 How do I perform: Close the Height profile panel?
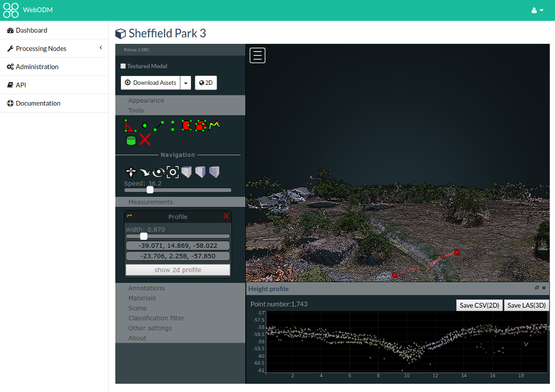[544, 288]
